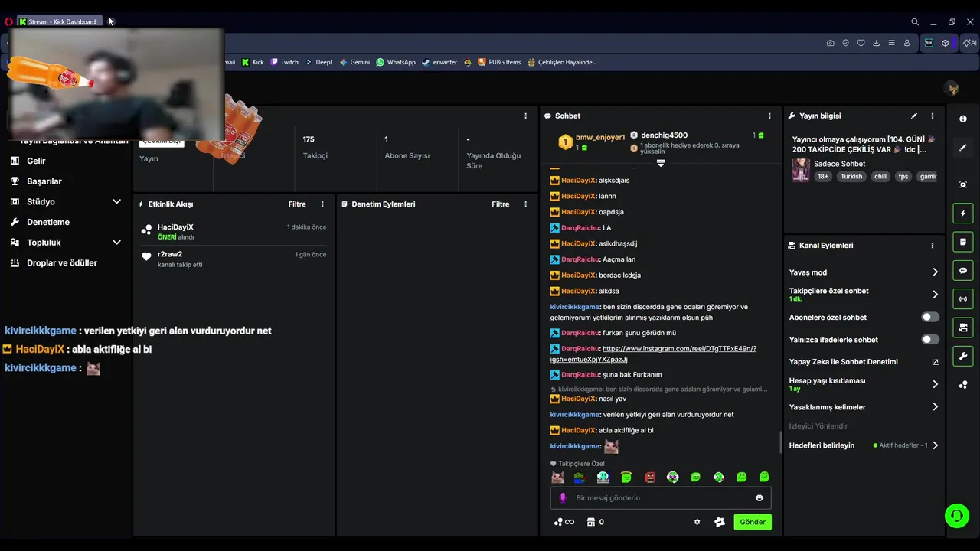Open Hedefleri belirleyin goals arrow
The image size is (980, 551).
[935, 445]
